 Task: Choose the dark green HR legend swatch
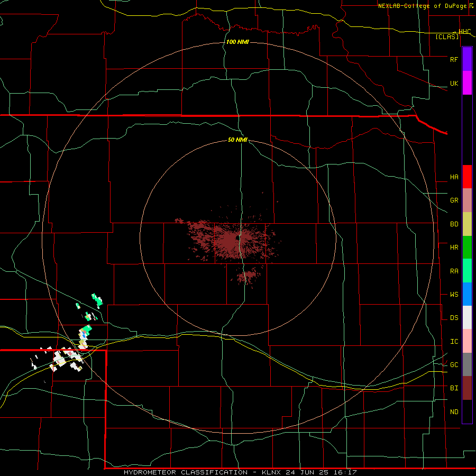point(467,248)
